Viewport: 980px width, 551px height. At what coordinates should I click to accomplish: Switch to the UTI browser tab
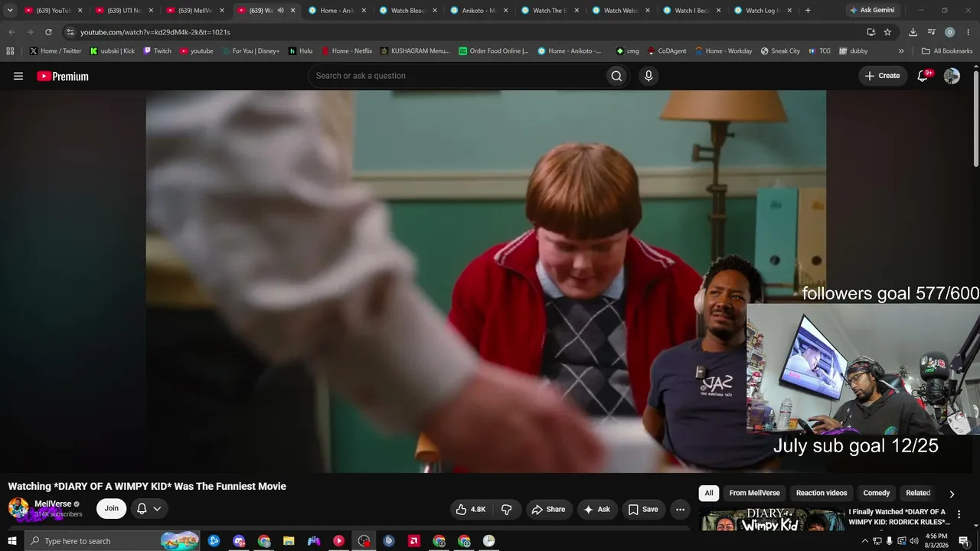[122, 11]
